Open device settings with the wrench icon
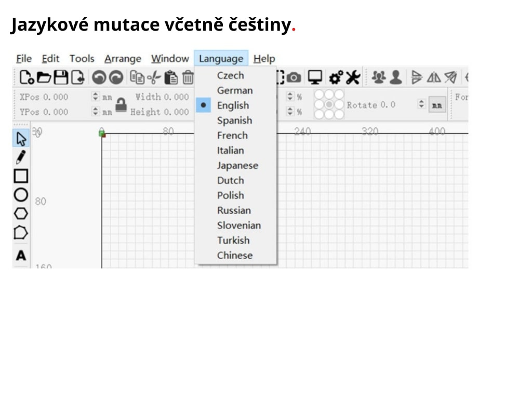The width and height of the screenshot is (532, 399). click(353, 77)
